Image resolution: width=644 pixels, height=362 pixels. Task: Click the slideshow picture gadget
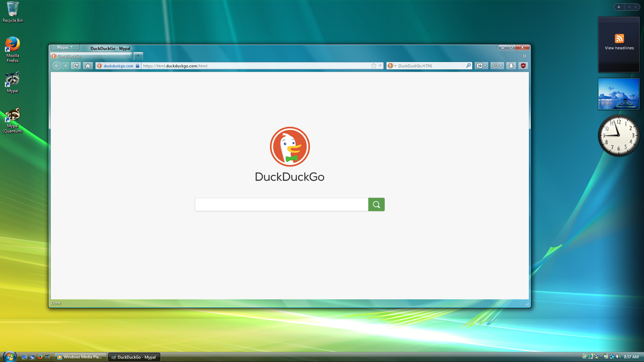(619, 94)
